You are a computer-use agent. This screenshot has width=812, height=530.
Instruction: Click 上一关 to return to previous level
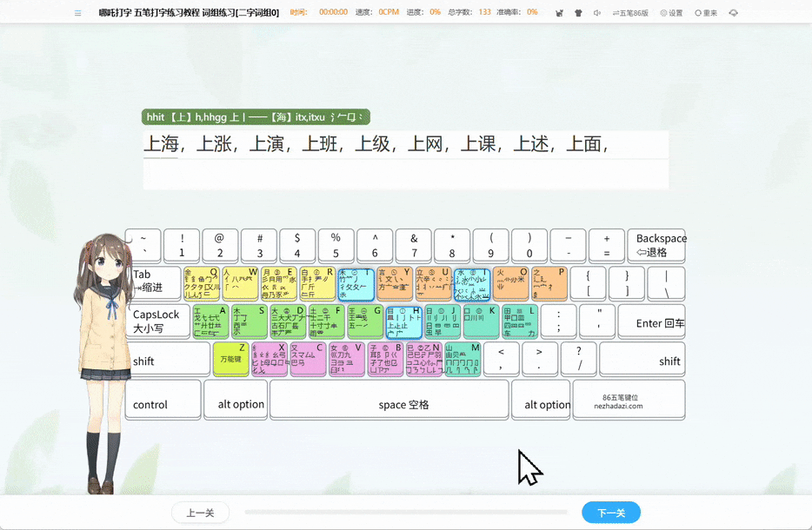click(x=201, y=513)
